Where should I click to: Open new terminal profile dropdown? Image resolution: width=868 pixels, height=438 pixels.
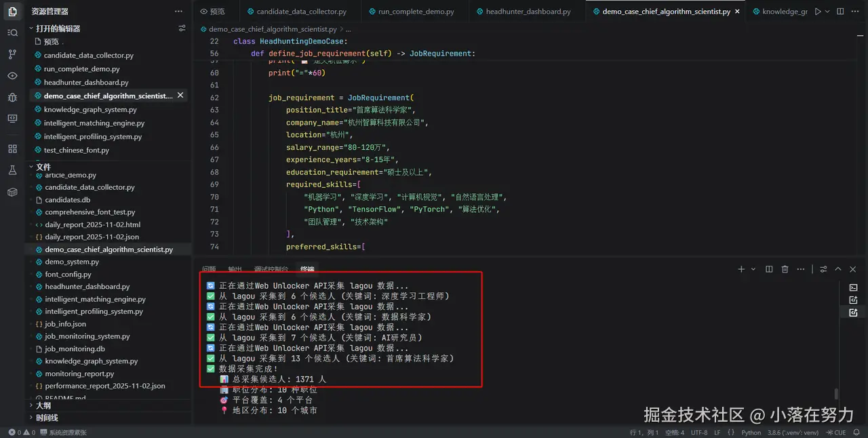(x=753, y=269)
